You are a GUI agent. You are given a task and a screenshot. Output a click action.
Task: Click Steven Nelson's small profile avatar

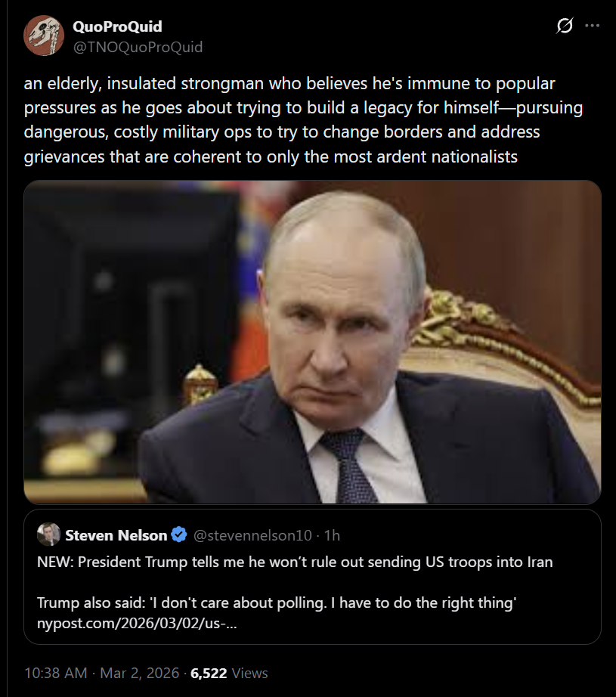48,534
